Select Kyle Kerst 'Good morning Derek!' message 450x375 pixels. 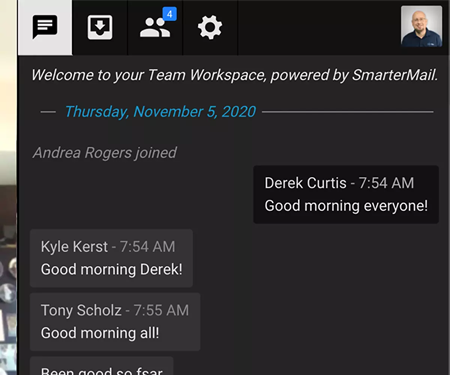point(111,258)
